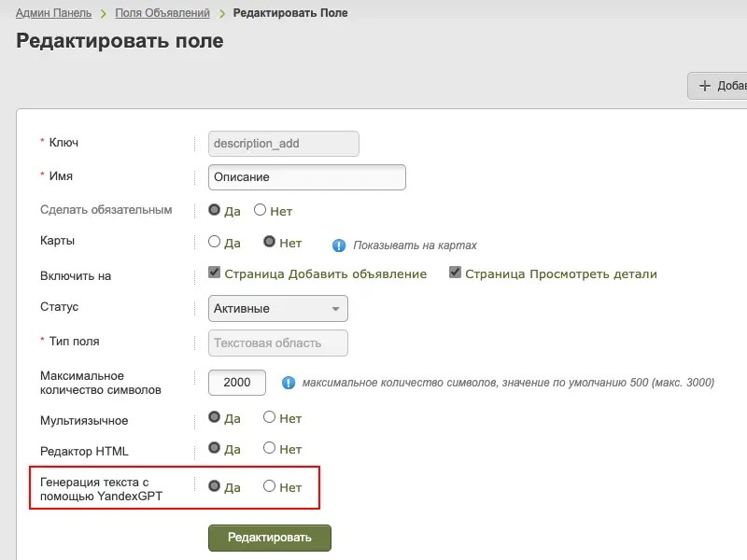Click the info icon next to max characters

(x=289, y=383)
